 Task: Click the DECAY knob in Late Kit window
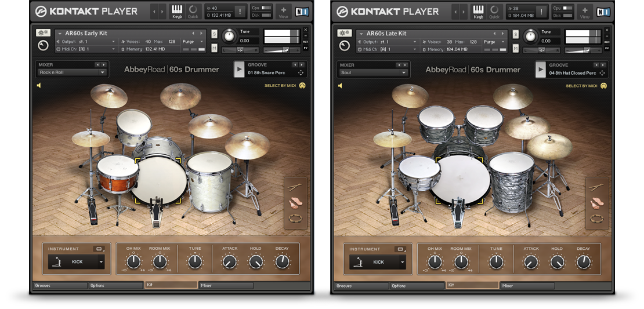(584, 261)
